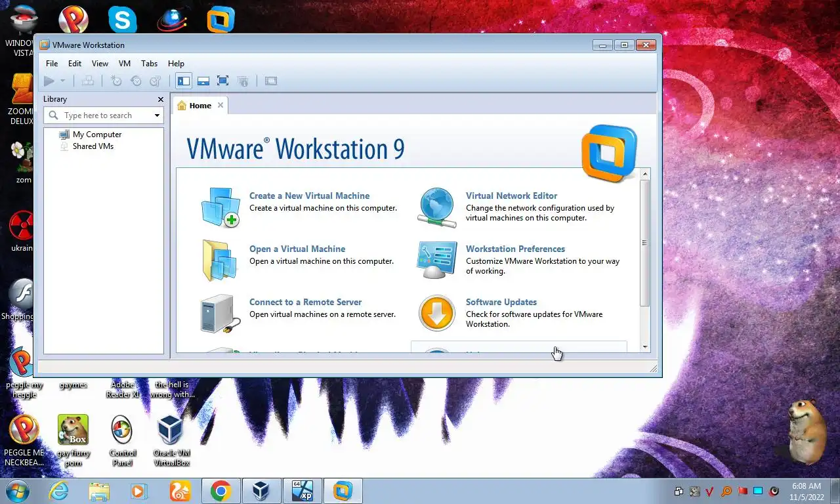Open the VM menu
Image resolution: width=840 pixels, height=504 pixels.
pos(125,64)
